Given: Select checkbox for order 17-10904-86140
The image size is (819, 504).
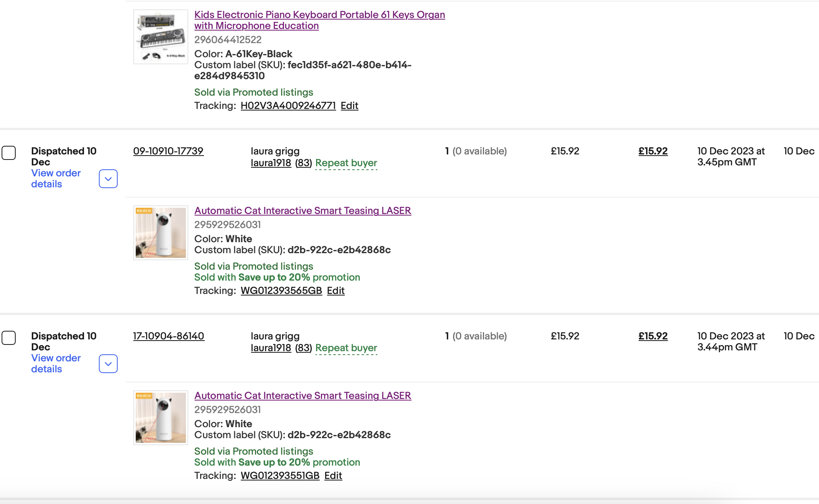Looking at the screenshot, I should (9, 338).
